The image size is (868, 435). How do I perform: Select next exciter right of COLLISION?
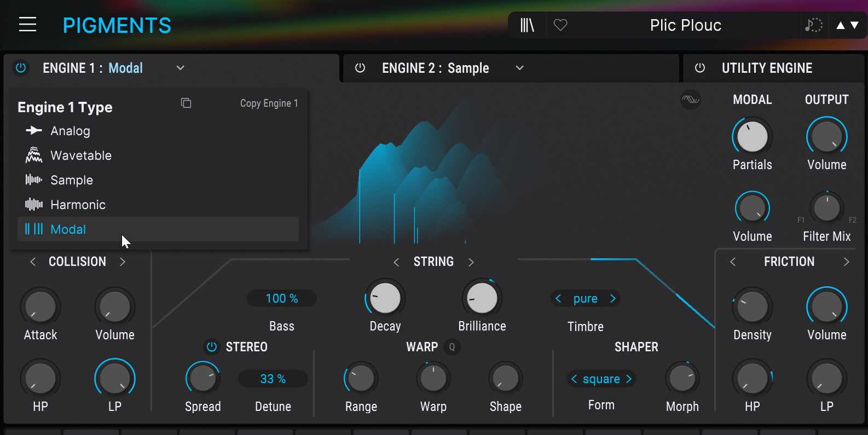coord(123,262)
